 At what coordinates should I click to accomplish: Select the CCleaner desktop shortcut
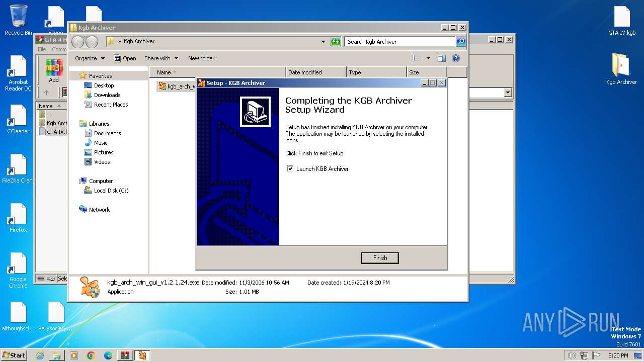[18, 120]
